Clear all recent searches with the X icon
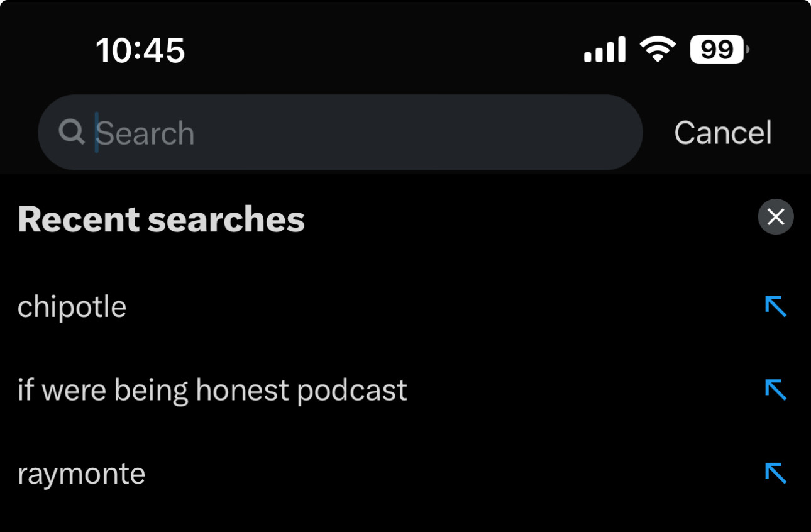 [776, 217]
